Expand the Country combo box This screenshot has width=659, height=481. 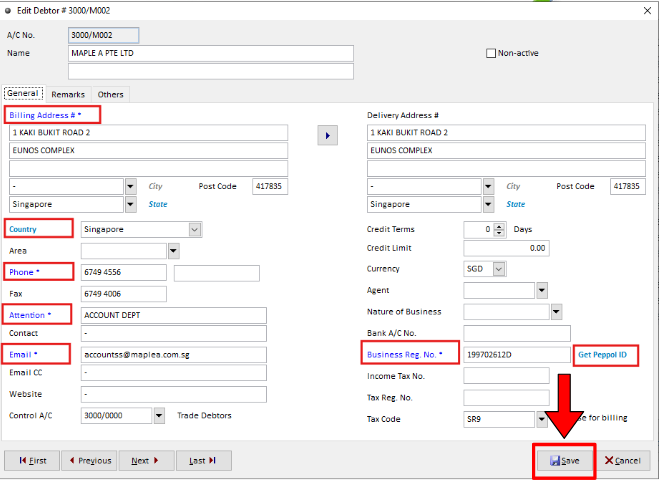[195, 230]
